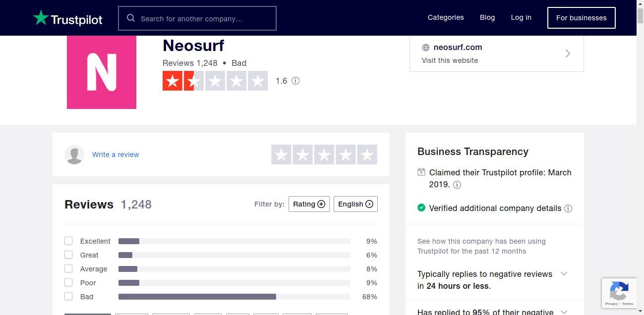Click the 'Reviews 1,248' text under Neosurf
Viewport: 644px width, 315px height.
tap(190, 63)
